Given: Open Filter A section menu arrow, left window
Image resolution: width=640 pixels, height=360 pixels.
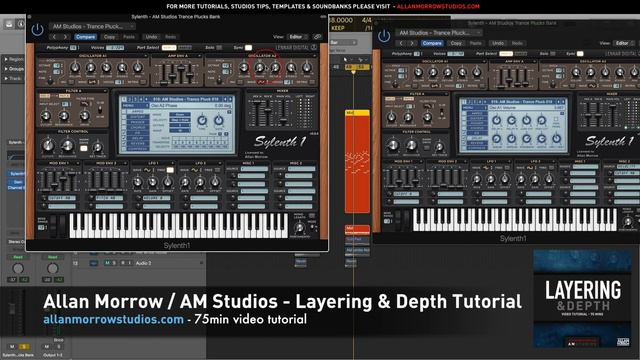Looking at the screenshot, I should [x=105, y=91].
